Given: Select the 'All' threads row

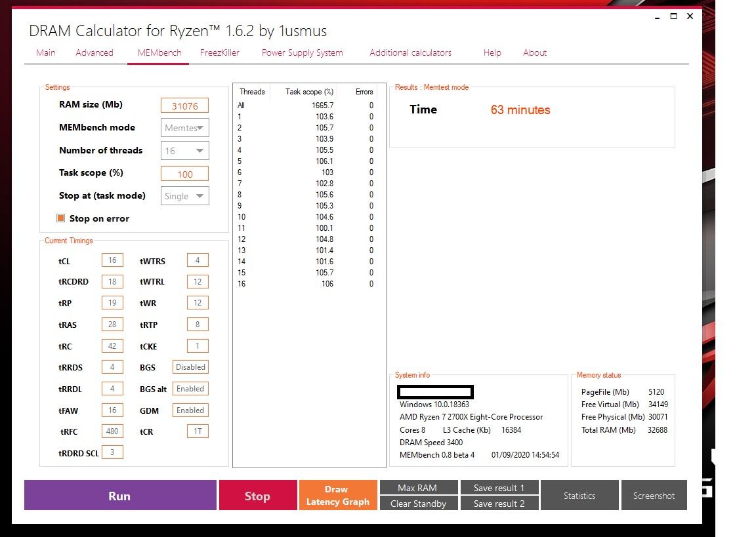Looking at the screenshot, I should tap(306, 106).
